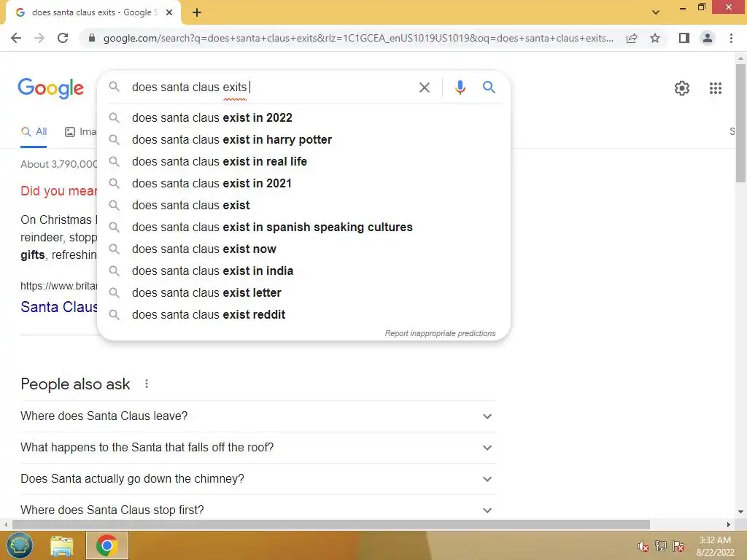The height and width of the screenshot is (560, 747).
Task: Open the Google apps grid icon
Action: click(716, 88)
